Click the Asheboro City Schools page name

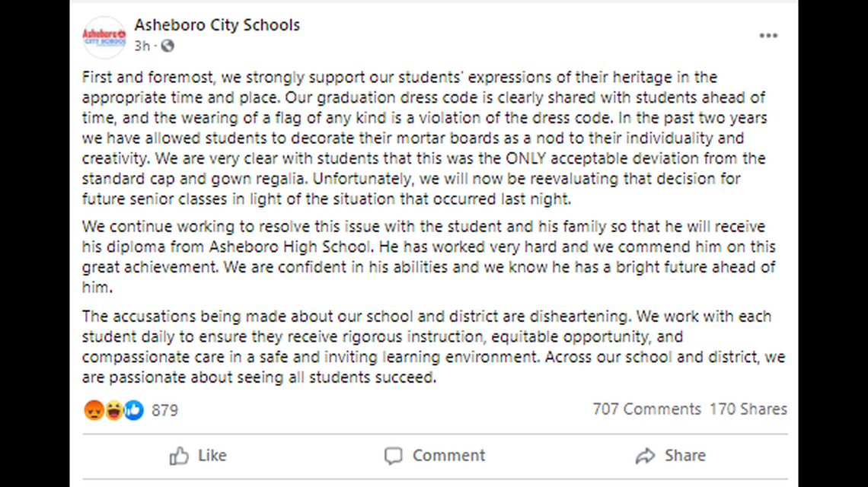(x=217, y=24)
